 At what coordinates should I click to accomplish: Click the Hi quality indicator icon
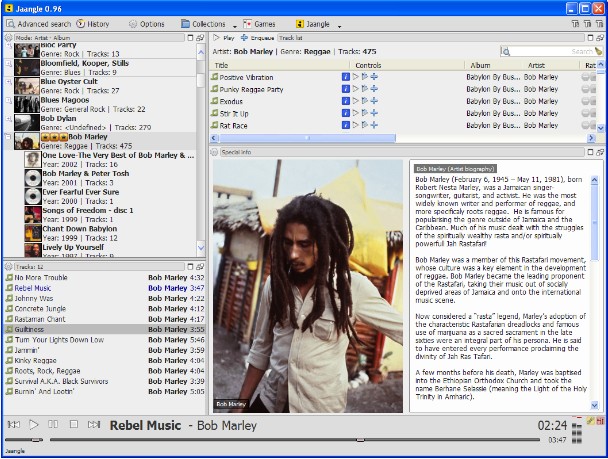pos(600,421)
